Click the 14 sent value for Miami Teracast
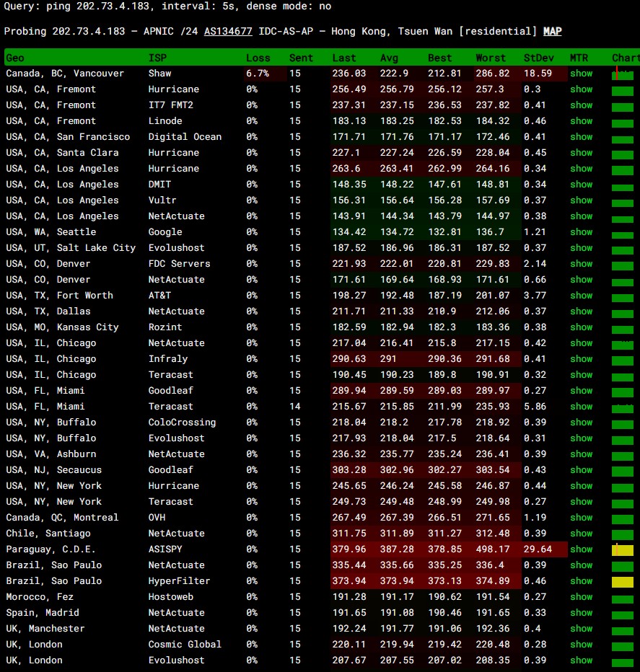The width and height of the screenshot is (640, 672). coord(294,406)
